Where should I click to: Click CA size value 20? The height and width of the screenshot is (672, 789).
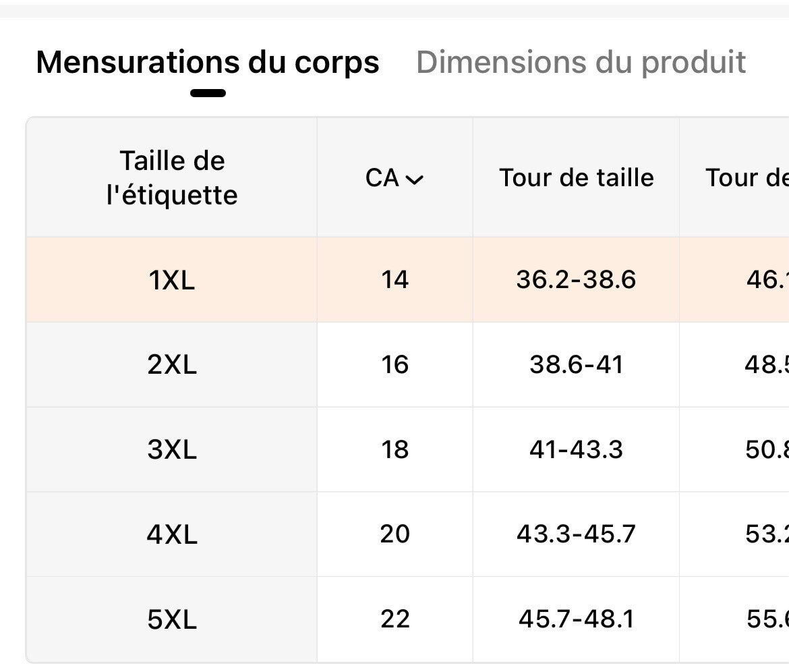click(x=394, y=534)
